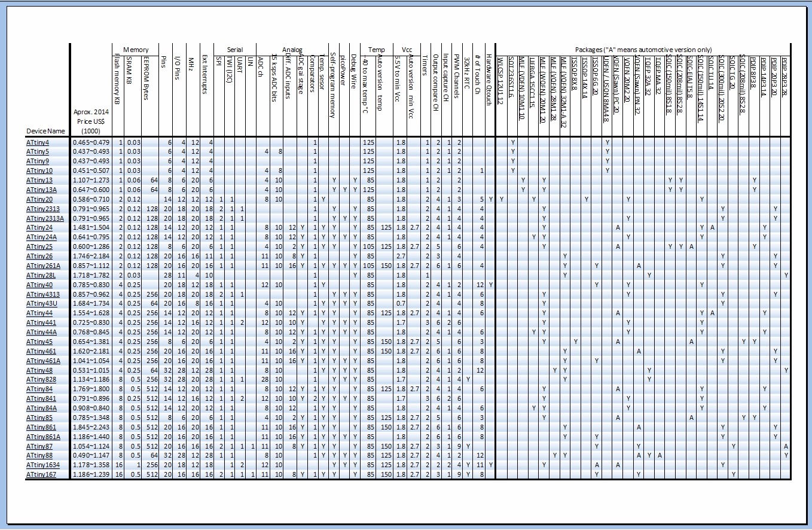Screen dimensions: 812x530
Task: Open the ATtiny4313 device link
Action: [x=41, y=294]
